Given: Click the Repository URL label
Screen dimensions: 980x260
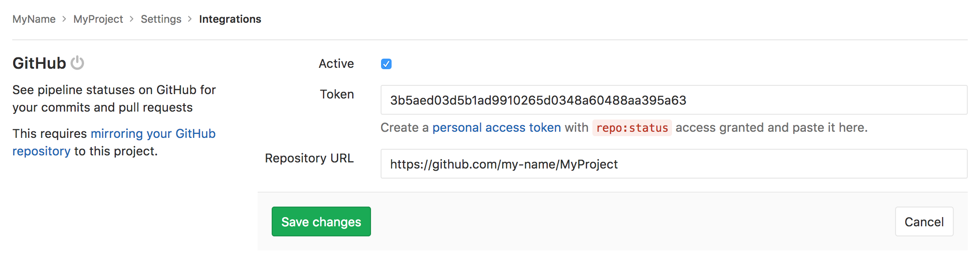Looking at the screenshot, I should 309,158.
